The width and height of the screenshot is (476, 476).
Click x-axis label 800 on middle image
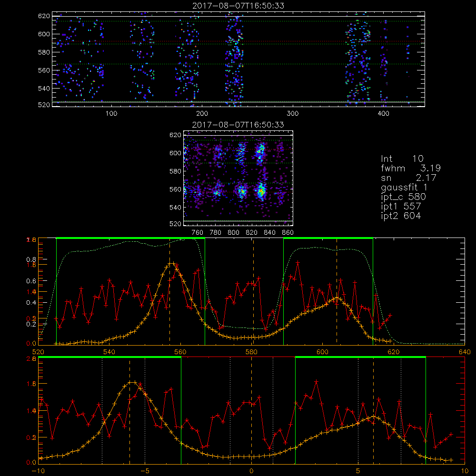click(233, 233)
